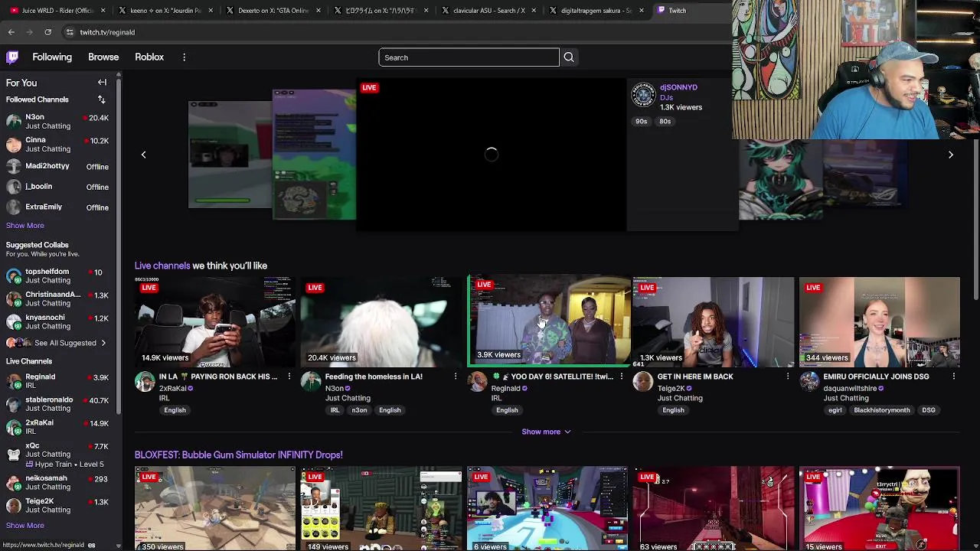Open Reginald avatar under YOO DAY 6 card
Viewport: 980px width, 551px height.
click(477, 381)
